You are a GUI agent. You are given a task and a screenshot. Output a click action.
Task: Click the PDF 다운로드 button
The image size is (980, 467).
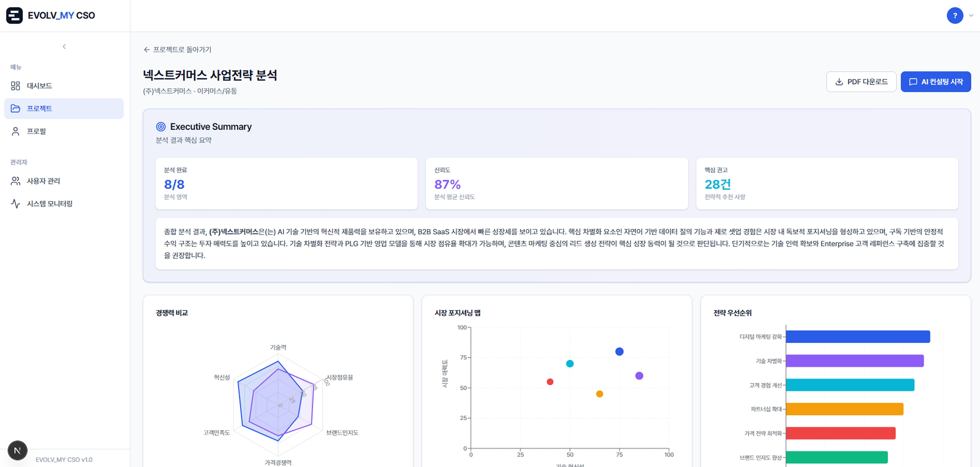click(x=861, y=82)
